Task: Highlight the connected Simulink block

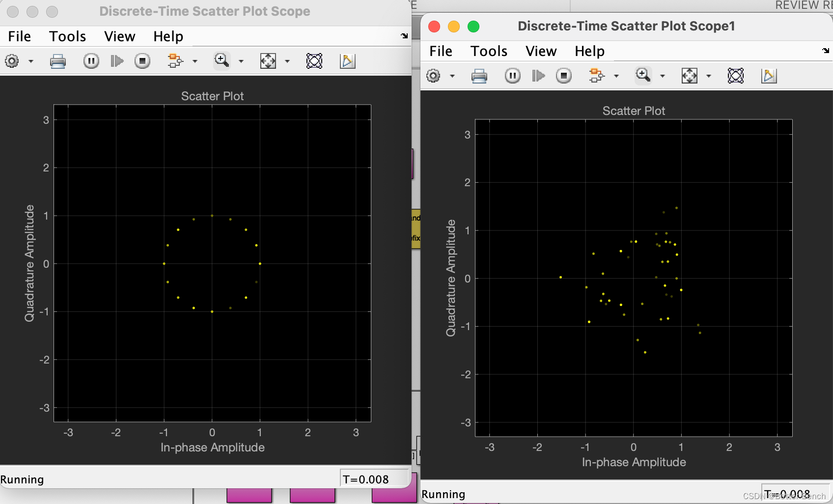Action: 178,61
